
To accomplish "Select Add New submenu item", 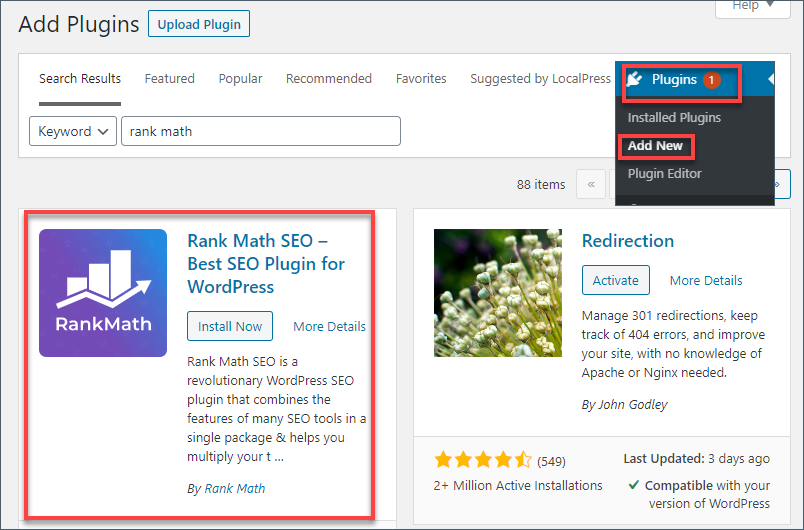I will (x=655, y=146).
